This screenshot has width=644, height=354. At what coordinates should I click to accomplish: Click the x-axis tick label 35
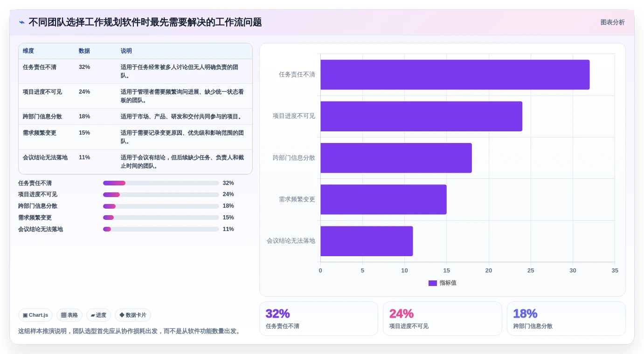point(615,271)
